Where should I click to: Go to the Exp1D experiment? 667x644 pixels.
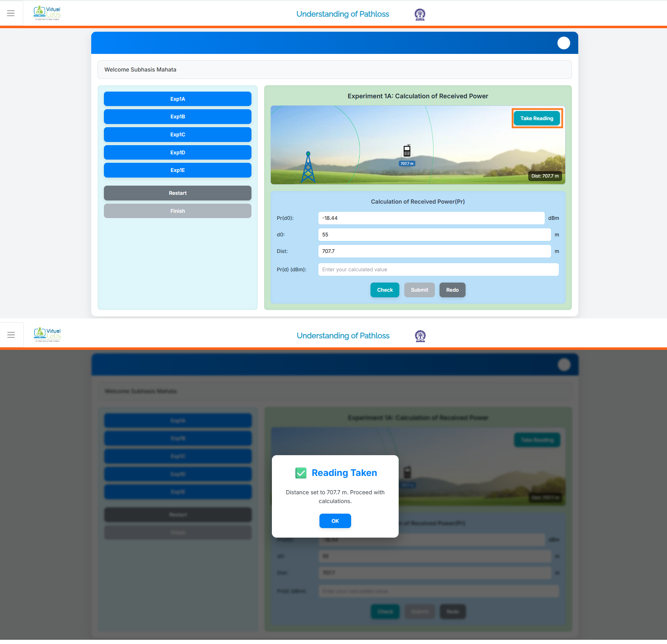click(x=177, y=153)
